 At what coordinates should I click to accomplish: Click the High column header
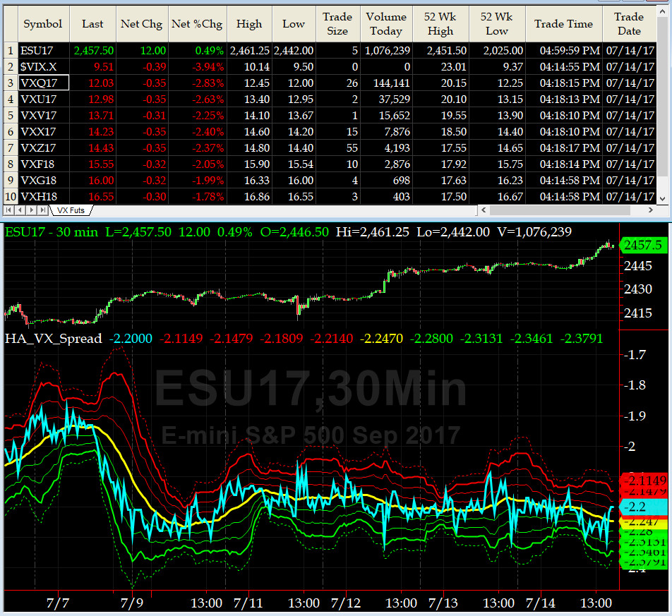[x=249, y=24]
